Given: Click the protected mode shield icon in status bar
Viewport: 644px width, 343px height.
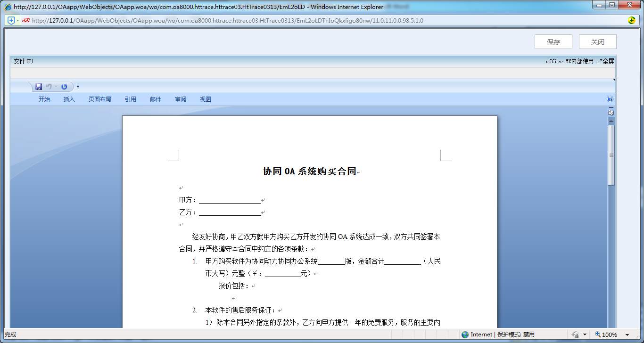Looking at the screenshot, I should pos(576,335).
